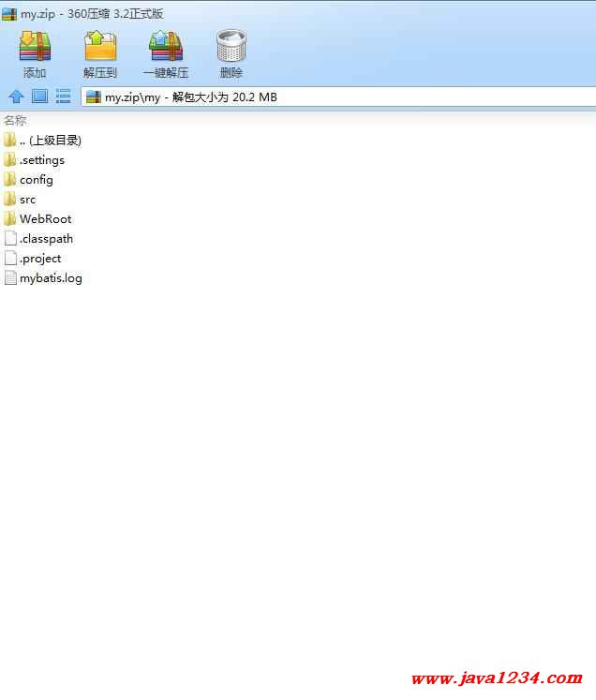Select the mybatis.log file
596x700 pixels.
pos(50,278)
